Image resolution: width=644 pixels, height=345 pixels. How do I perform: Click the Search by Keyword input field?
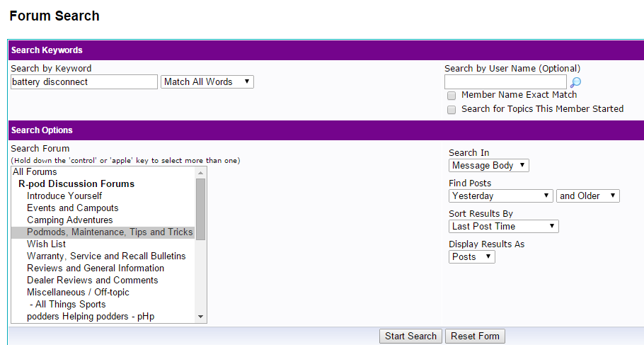84,82
